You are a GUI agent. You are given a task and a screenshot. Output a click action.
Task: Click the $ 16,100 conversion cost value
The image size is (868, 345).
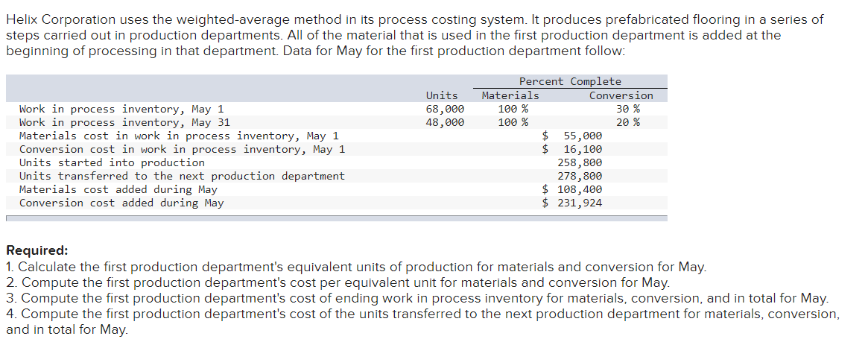click(x=572, y=149)
